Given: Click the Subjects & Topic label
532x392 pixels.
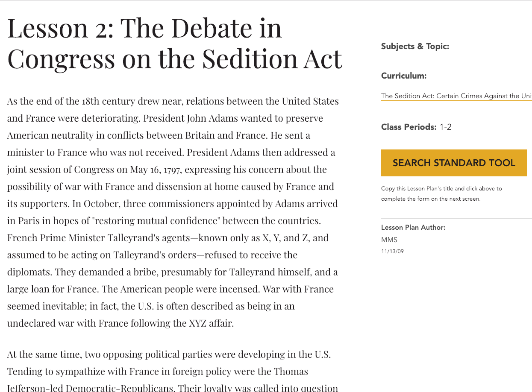Looking at the screenshot, I should click(415, 46).
